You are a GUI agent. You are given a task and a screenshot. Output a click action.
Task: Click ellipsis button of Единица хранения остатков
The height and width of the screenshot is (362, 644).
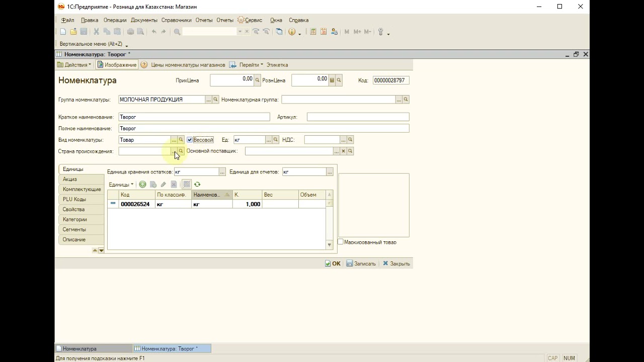[x=222, y=172]
